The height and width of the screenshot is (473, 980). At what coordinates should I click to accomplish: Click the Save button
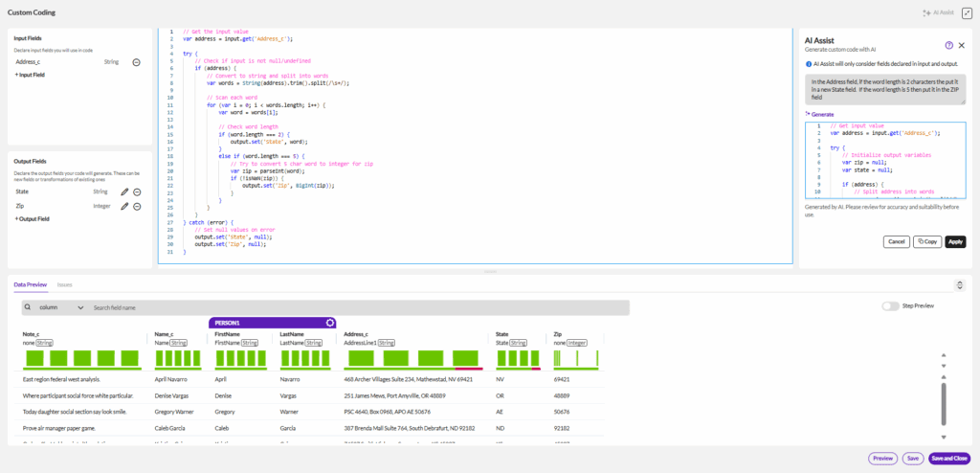coord(912,459)
